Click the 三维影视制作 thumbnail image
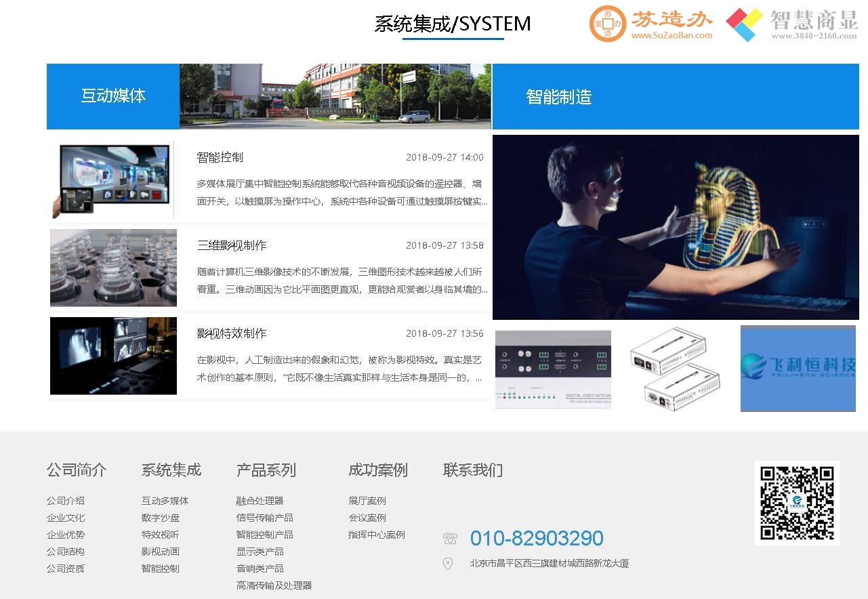The height and width of the screenshot is (599, 868). coord(113,268)
